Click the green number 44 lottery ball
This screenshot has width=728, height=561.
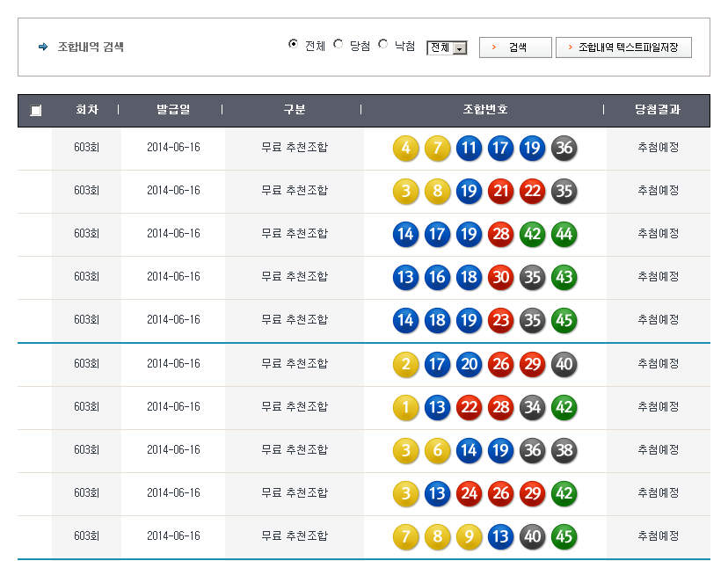564,234
